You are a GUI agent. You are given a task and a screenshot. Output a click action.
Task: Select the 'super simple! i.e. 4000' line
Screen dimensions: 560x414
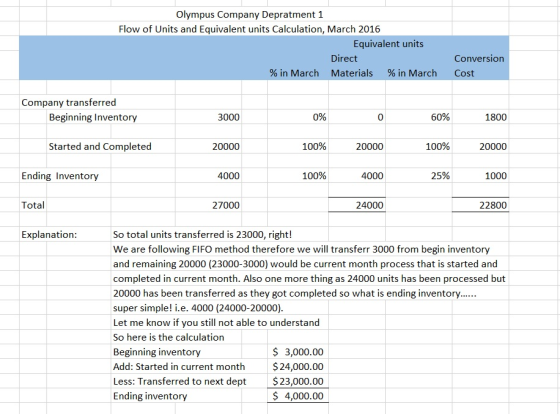click(199, 308)
